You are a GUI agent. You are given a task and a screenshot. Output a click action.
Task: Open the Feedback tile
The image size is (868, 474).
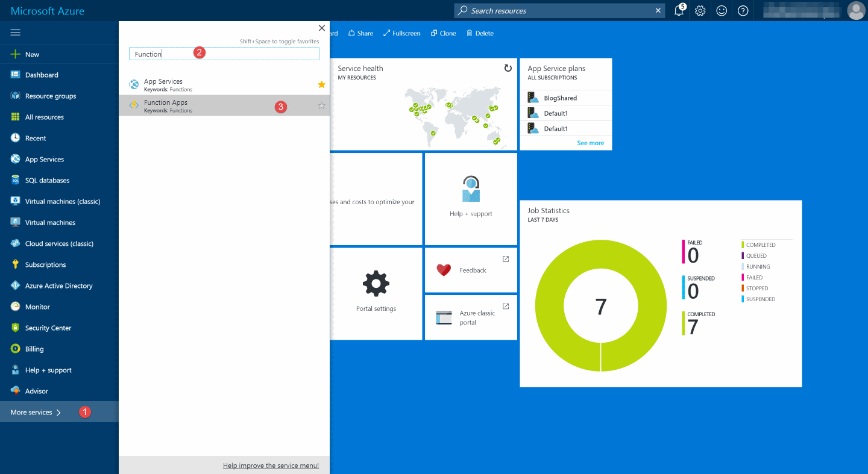tap(471, 270)
